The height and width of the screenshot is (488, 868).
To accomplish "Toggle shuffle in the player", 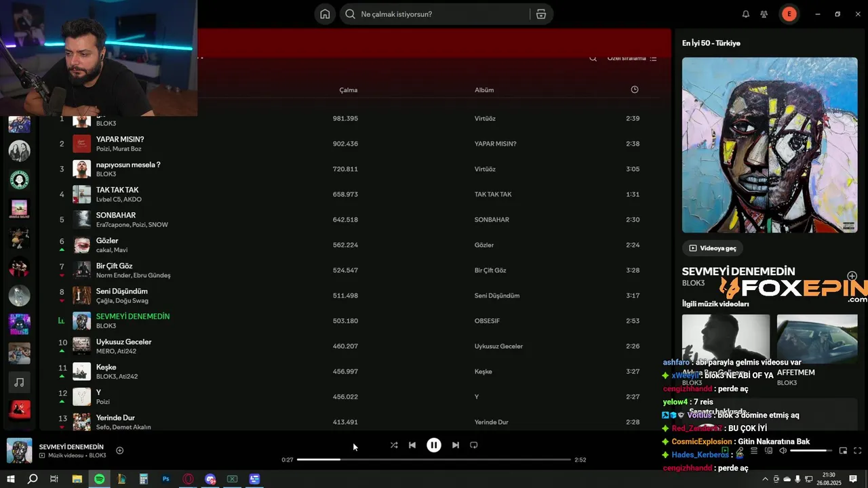I will [394, 445].
